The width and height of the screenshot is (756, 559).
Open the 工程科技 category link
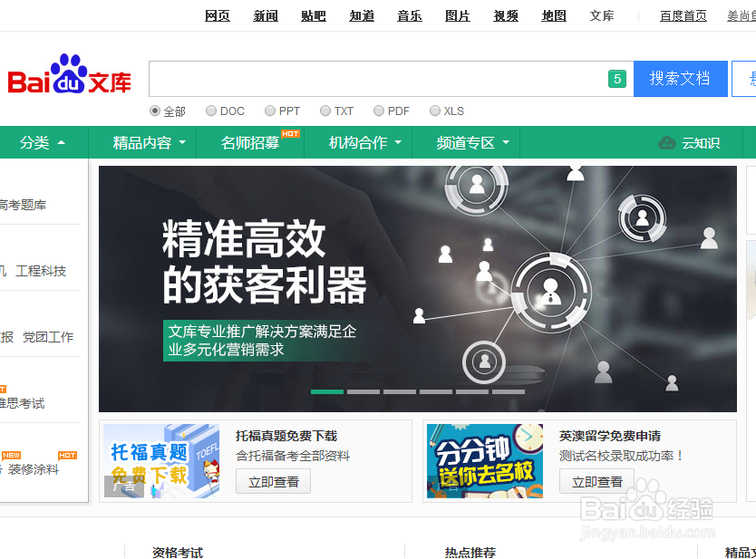pos(41,271)
